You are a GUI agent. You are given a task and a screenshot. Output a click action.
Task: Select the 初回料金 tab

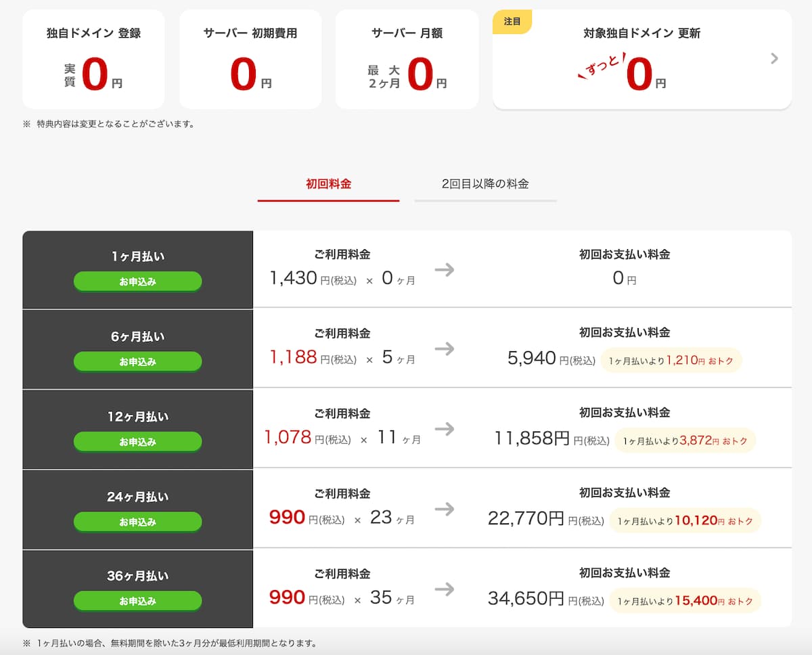328,184
